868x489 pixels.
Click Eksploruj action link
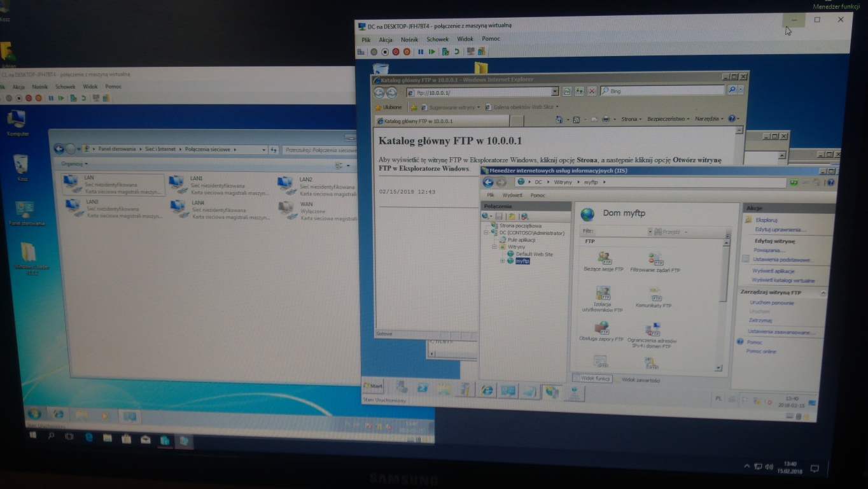tap(766, 220)
